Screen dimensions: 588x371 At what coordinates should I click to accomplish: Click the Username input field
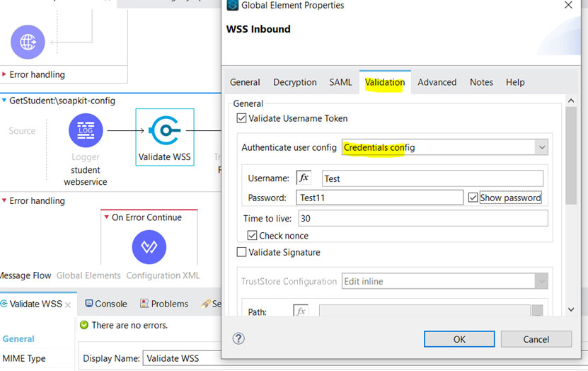[432, 178]
